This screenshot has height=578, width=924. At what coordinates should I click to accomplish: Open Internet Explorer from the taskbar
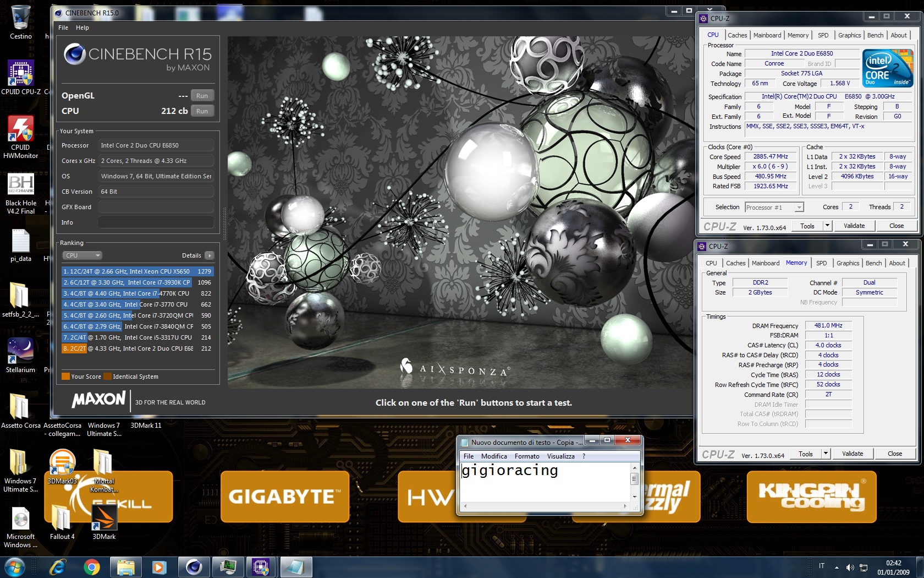57,567
